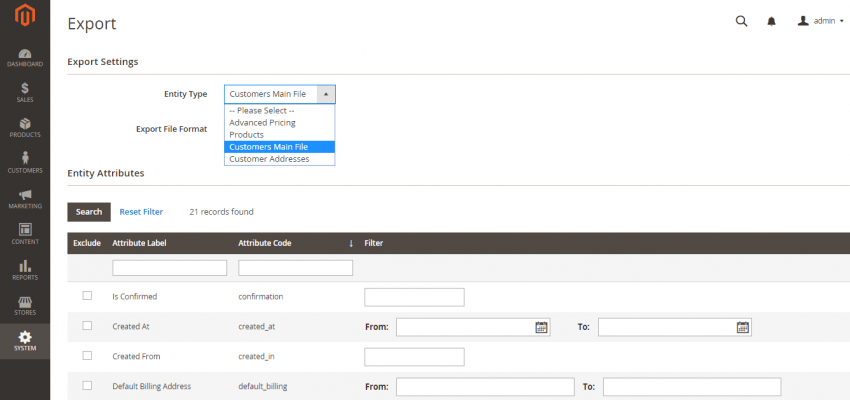This screenshot has width=850, height=400.
Task: Open the Dashboard sidebar icon
Action: (25, 54)
